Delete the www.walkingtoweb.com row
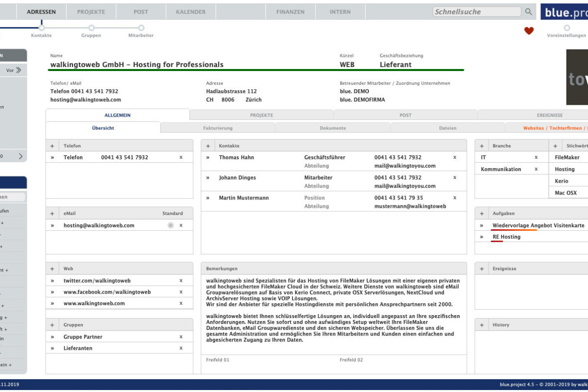This screenshot has width=588, height=392. tap(181, 303)
